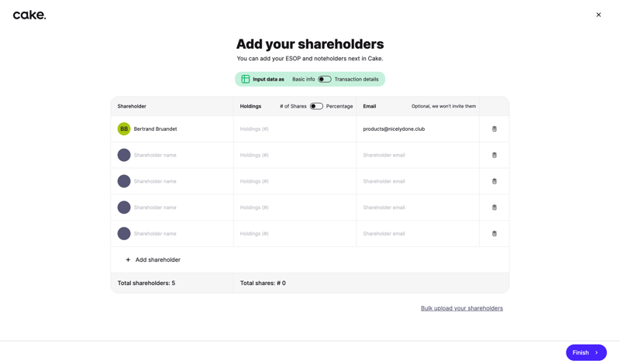This screenshot has height=364, width=620.
Task: Click the Bertrand Bruandet name field
Action: click(178, 129)
